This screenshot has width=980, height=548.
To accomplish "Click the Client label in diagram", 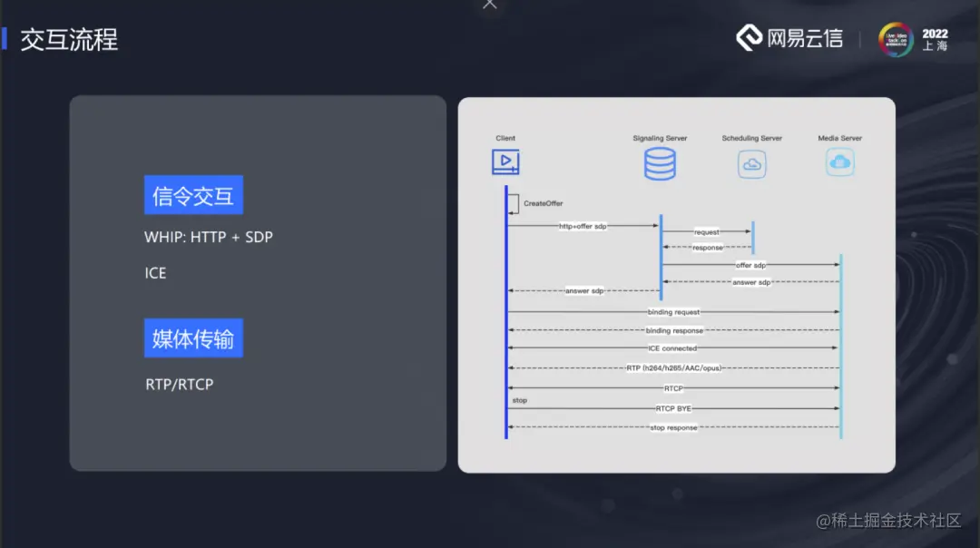I will [x=505, y=138].
